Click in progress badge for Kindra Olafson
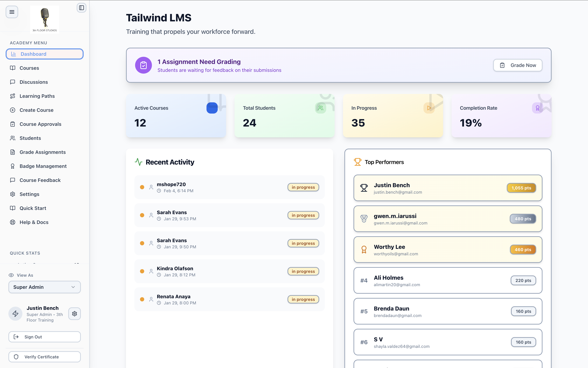588x368 pixels. [x=303, y=271]
